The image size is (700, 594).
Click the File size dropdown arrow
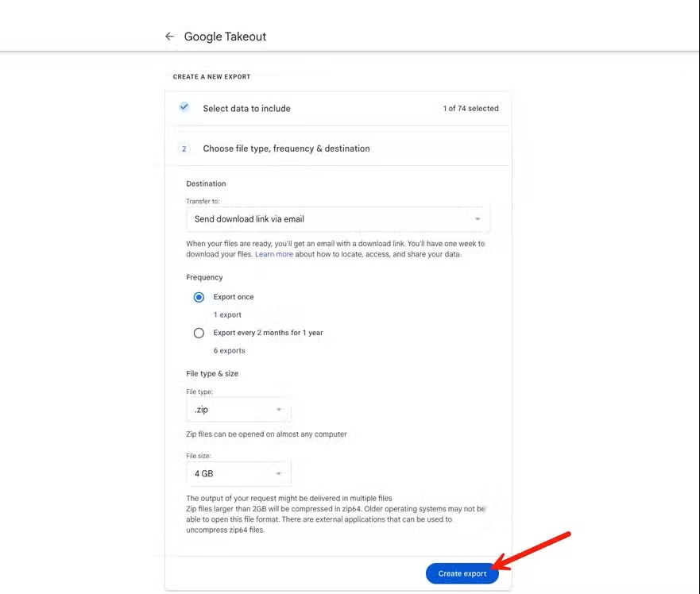point(279,474)
